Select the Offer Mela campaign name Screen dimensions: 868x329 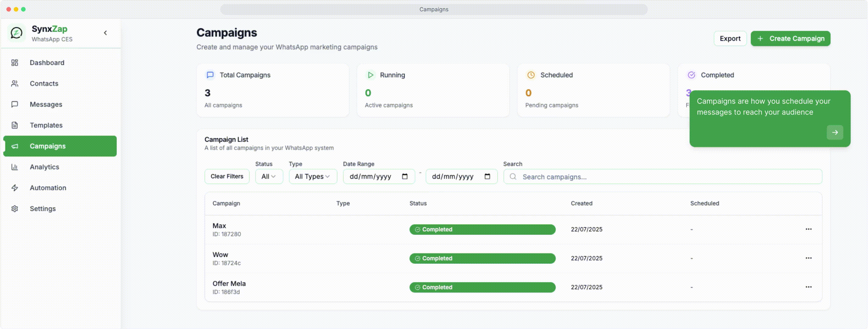tap(229, 284)
